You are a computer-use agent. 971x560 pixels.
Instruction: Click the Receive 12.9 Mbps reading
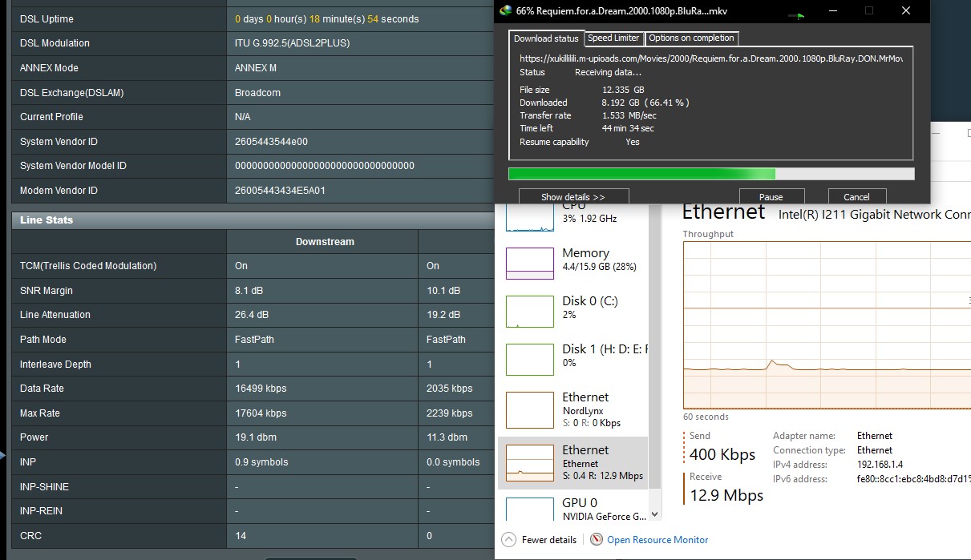[726, 495]
